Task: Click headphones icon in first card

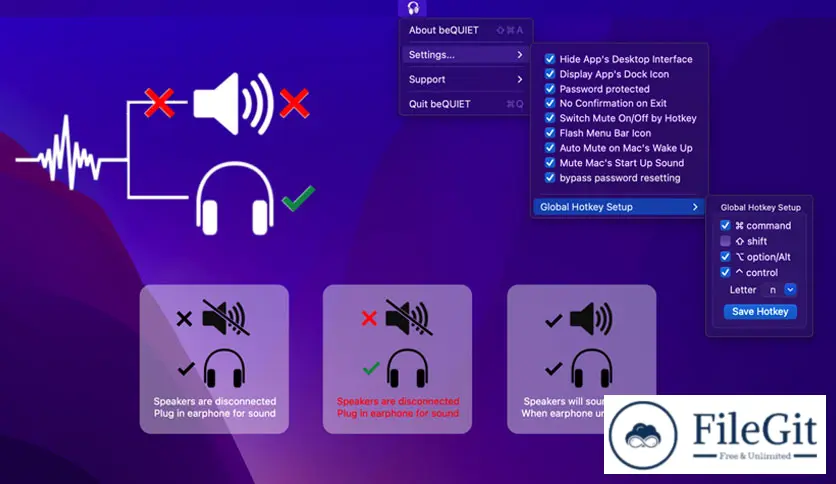Action: 224,368
